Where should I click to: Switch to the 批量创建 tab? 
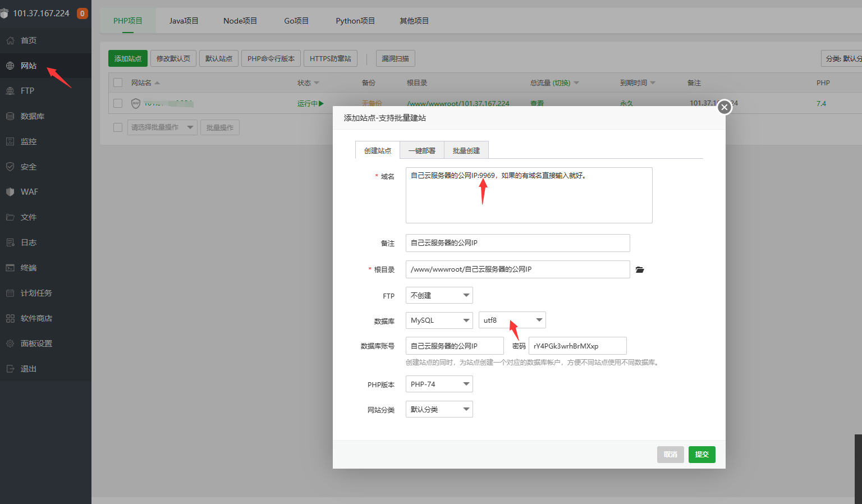click(x=466, y=150)
